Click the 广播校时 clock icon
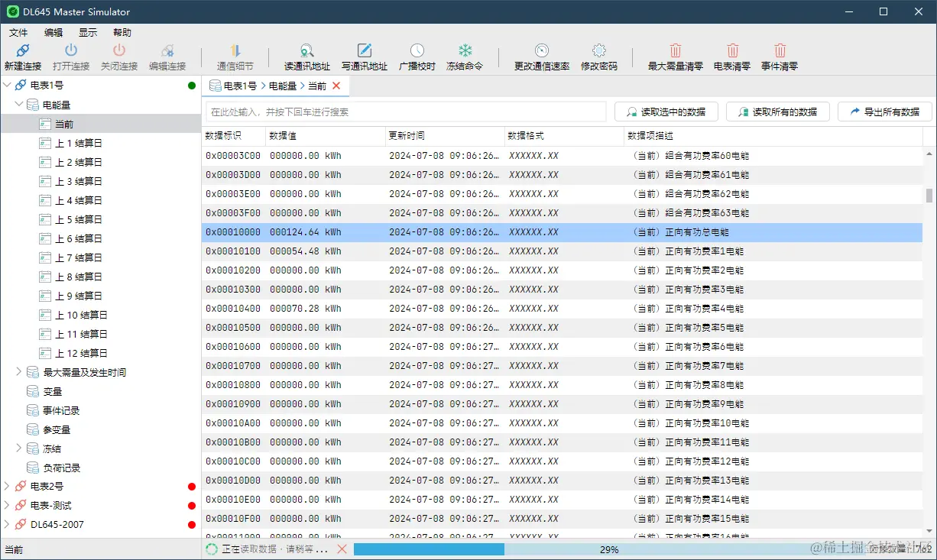The height and width of the screenshot is (560, 937). point(417,50)
